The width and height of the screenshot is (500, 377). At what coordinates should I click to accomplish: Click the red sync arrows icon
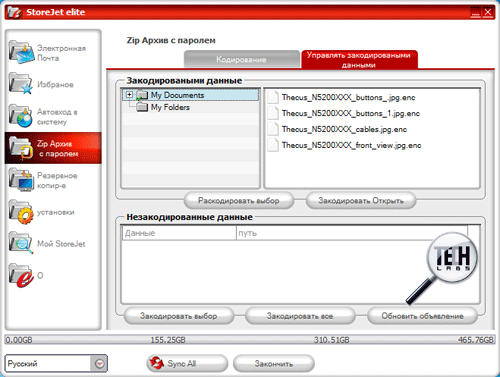click(x=156, y=363)
